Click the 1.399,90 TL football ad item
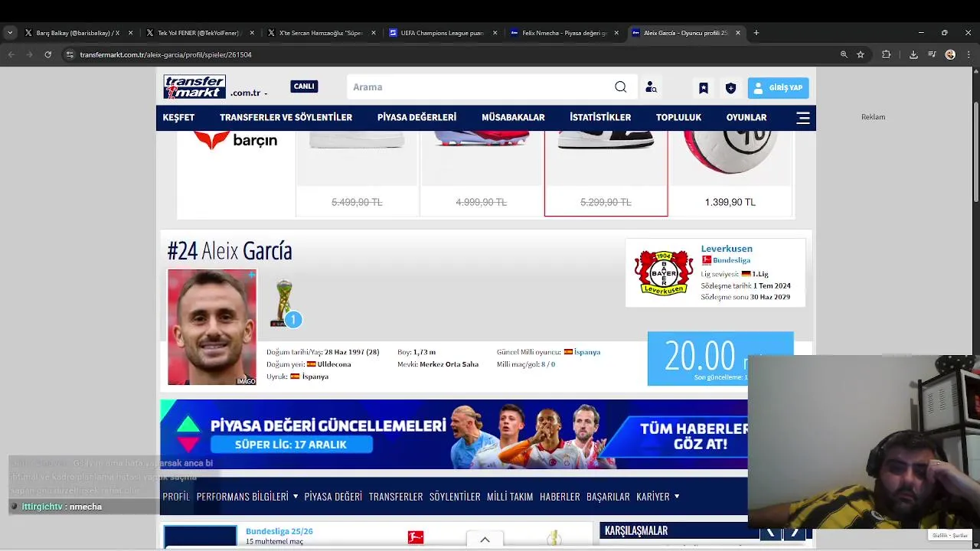Image resolution: width=980 pixels, height=551 pixels. coord(730,174)
